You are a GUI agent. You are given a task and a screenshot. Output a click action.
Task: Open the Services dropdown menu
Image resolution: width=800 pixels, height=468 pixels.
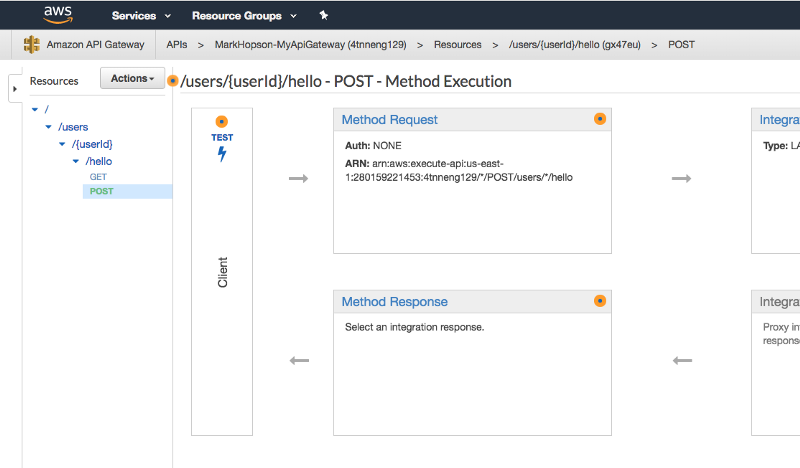pyautogui.click(x=141, y=16)
